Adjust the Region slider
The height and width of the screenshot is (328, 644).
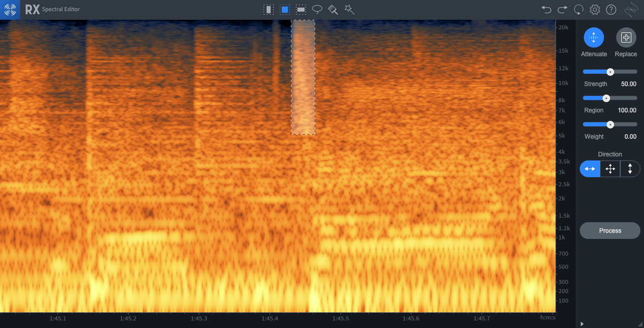610,98
